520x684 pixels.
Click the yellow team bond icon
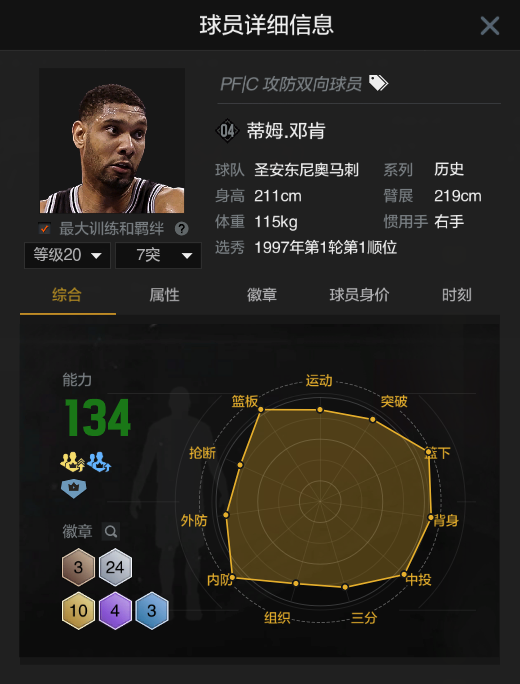coord(72,462)
